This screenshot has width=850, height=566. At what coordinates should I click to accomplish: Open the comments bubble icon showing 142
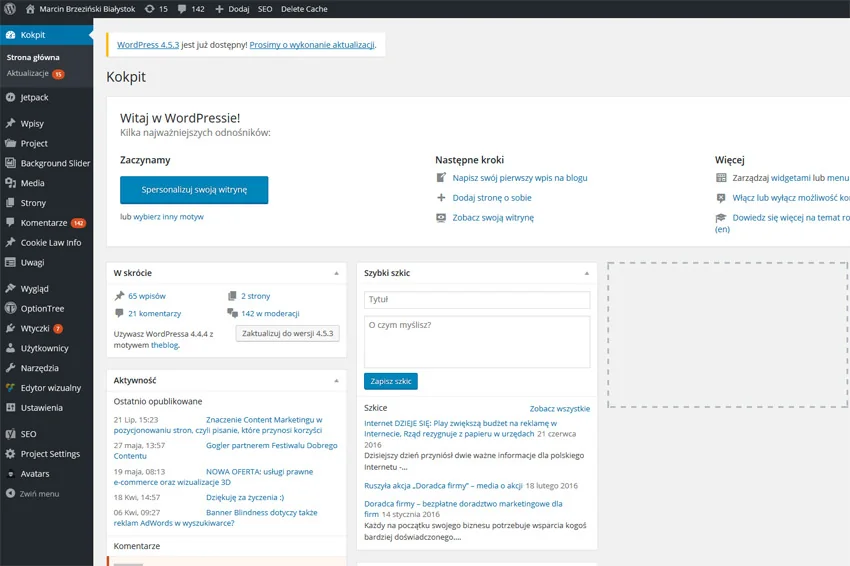pyautogui.click(x=182, y=9)
